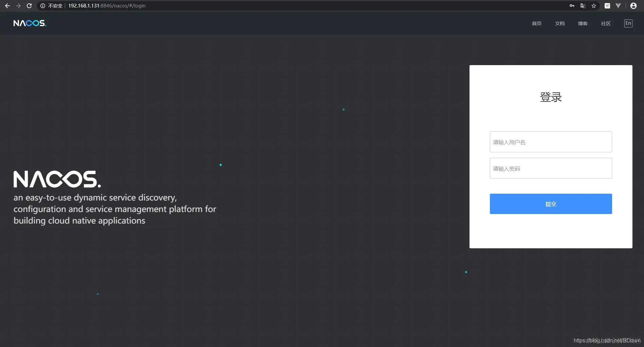Viewport: 644px width, 347px height.
Task: Open the 文档 nav item
Action: [560, 23]
